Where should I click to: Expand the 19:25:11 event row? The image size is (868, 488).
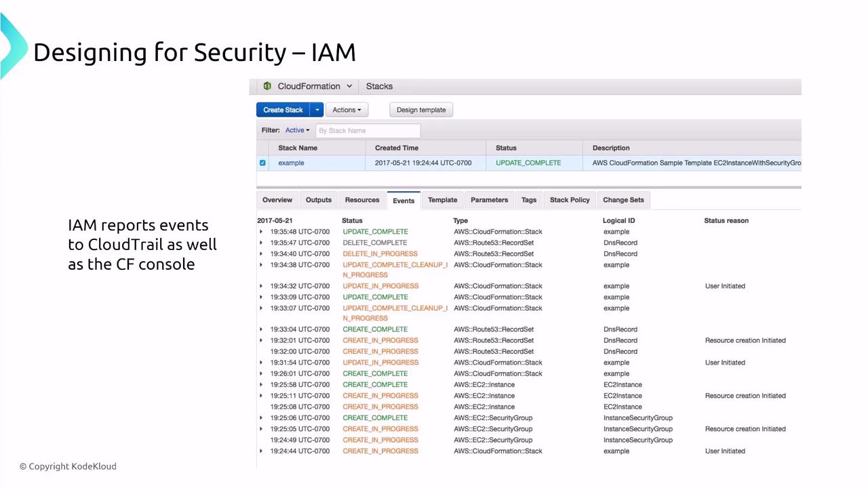(x=261, y=396)
